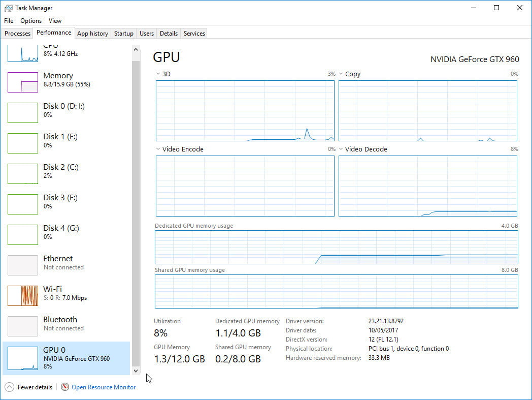Click the Task Manager title bar icon
The width and height of the screenshot is (532, 400).
[x=8, y=8]
